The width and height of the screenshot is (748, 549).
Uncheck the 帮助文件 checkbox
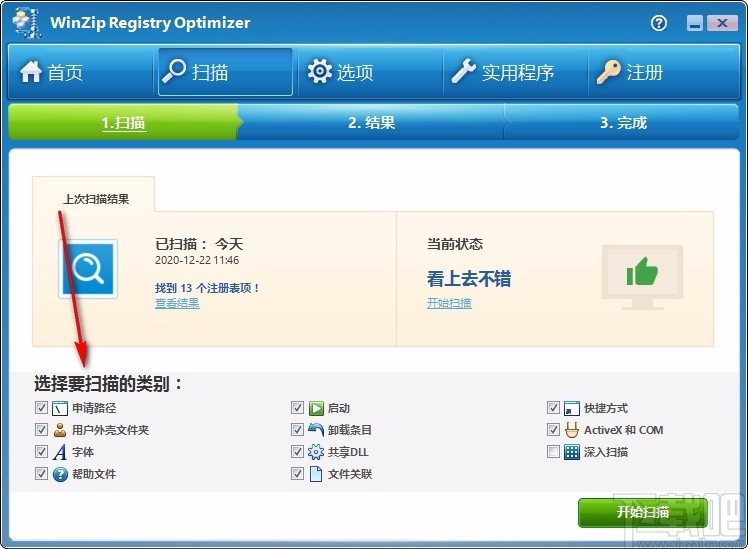tap(42, 473)
